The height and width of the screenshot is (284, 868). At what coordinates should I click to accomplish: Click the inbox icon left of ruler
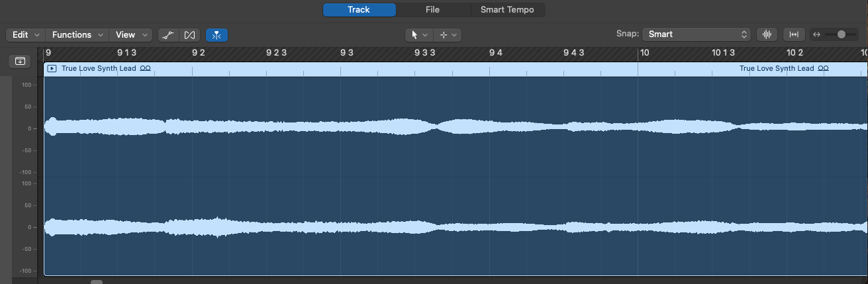coord(21,61)
